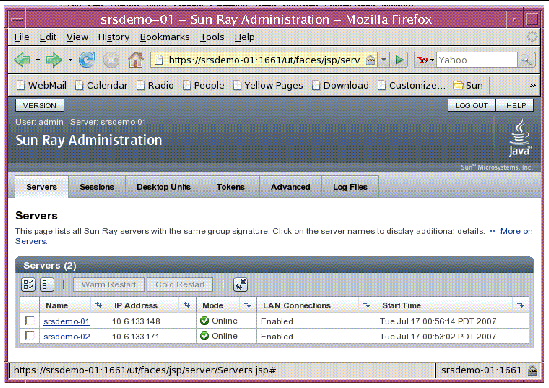Image resolution: width=549 pixels, height=388 pixels.
Task: Open the Edit menu
Action: click(x=48, y=37)
